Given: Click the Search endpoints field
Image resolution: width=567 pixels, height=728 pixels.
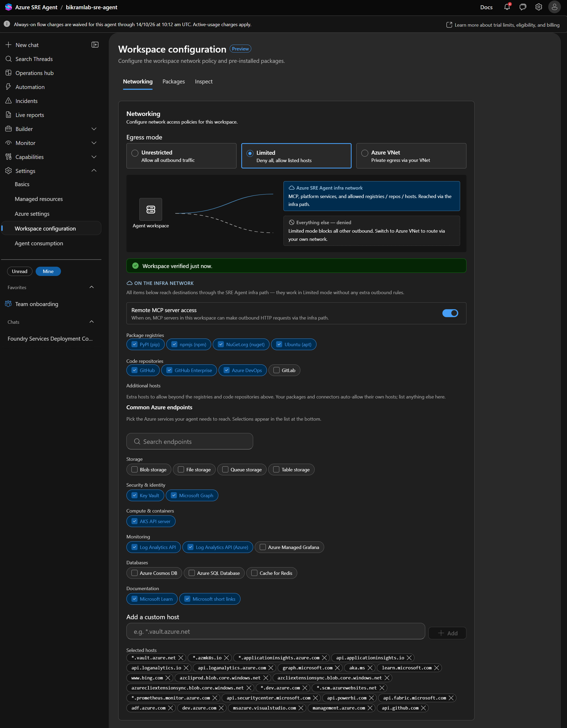Looking at the screenshot, I should click(190, 441).
